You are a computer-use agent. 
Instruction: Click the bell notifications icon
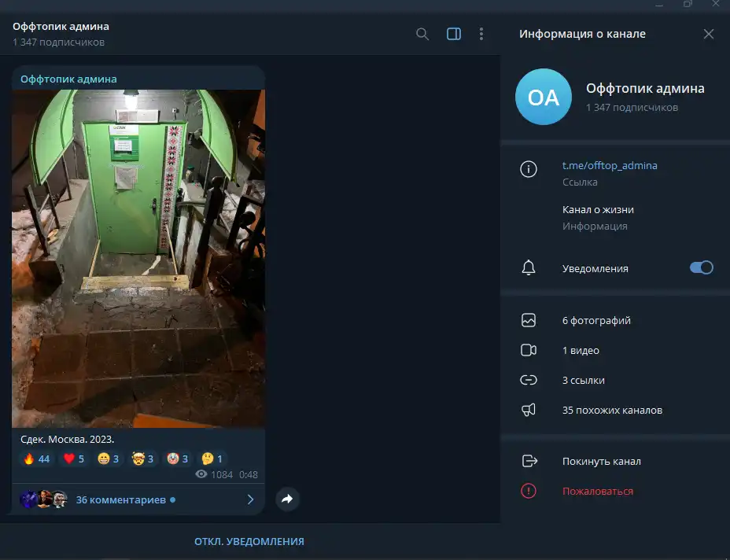[x=529, y=268]
